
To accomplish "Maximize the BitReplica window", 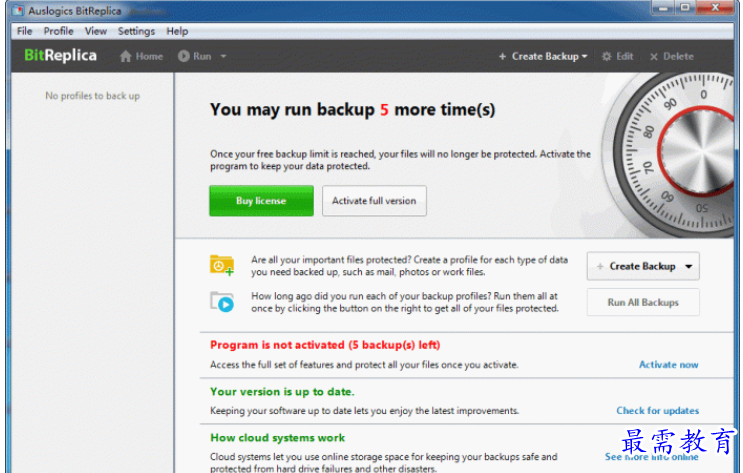I will coord(685,8).
